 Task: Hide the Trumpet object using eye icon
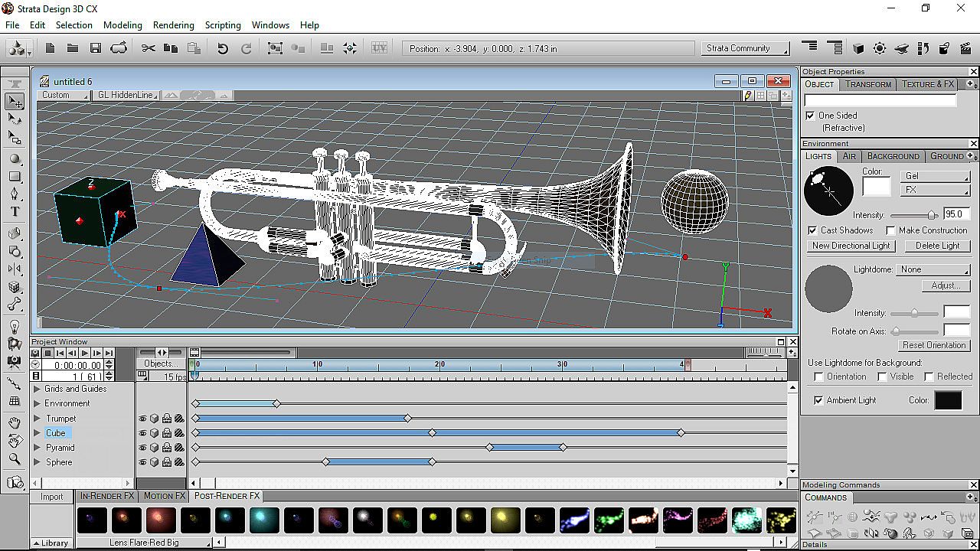142,419
